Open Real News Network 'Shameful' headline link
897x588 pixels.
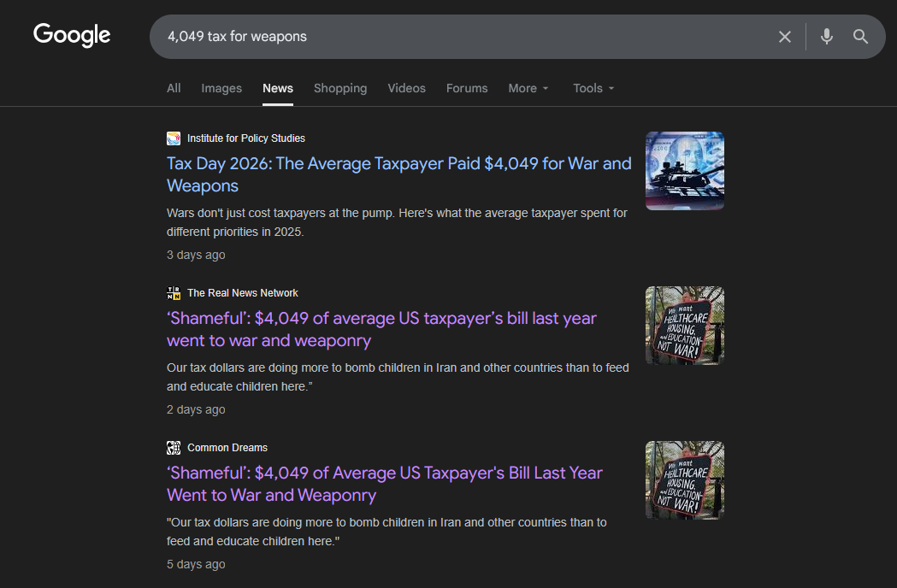pos(381,329)
